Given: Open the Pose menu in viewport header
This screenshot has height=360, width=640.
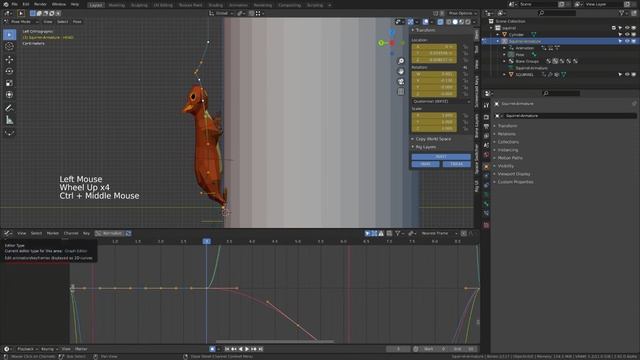Looking at the screenshot, I should [77, 22].
